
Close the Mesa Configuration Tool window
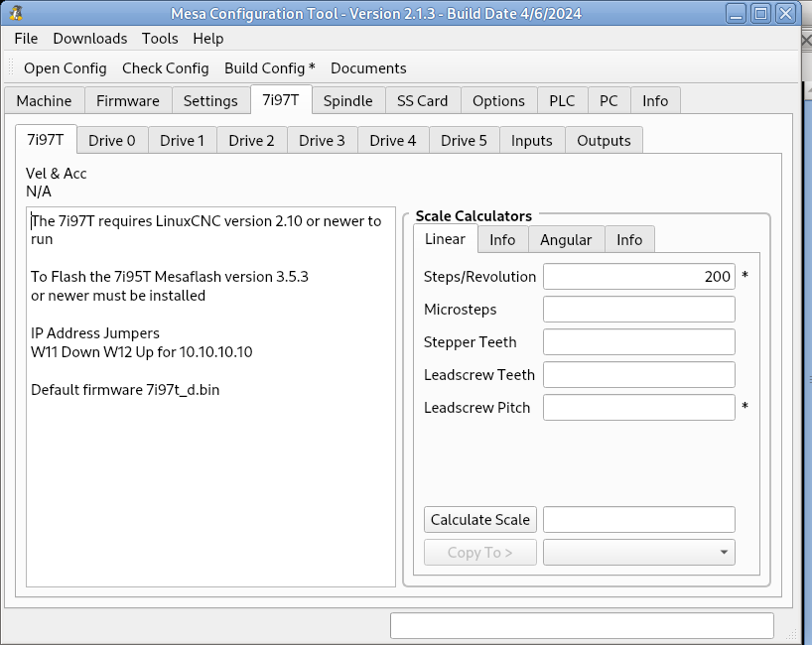click(x=785, y=14)
